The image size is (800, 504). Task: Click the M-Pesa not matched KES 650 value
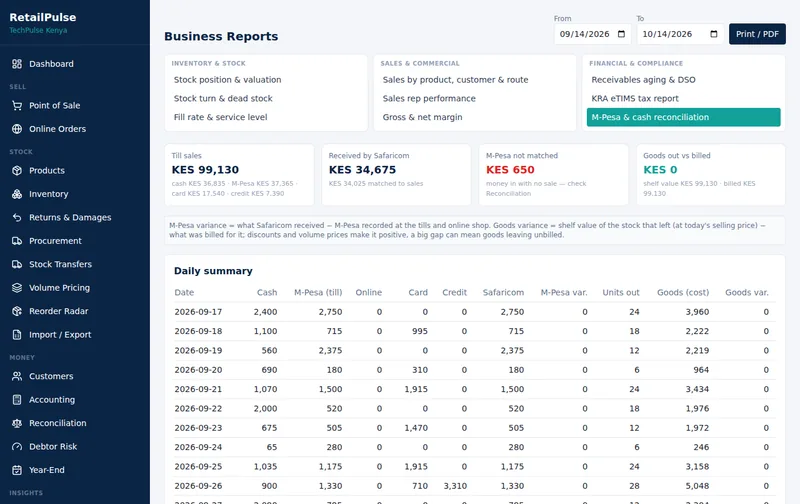[510, 170]
